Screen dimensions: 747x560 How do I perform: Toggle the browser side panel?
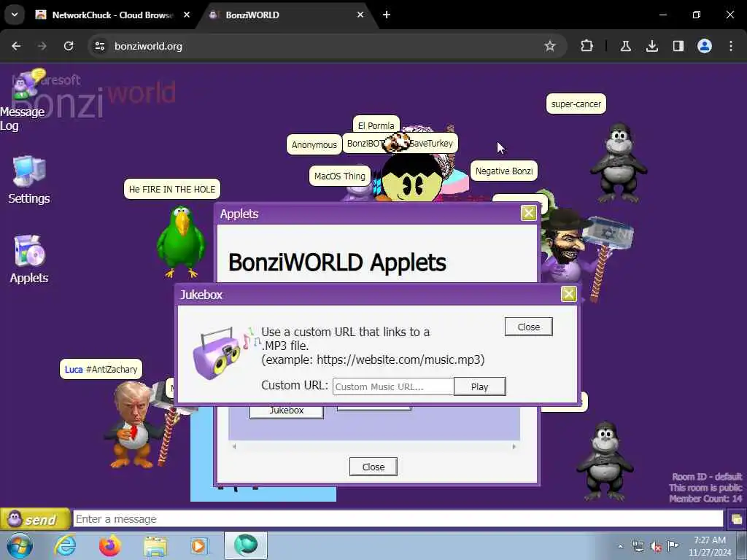tap(678, 46)
